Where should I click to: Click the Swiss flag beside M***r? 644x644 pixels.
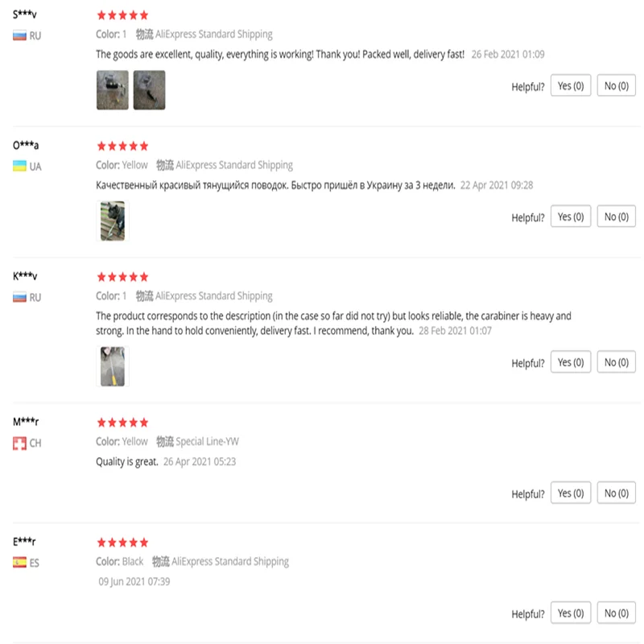19,444
